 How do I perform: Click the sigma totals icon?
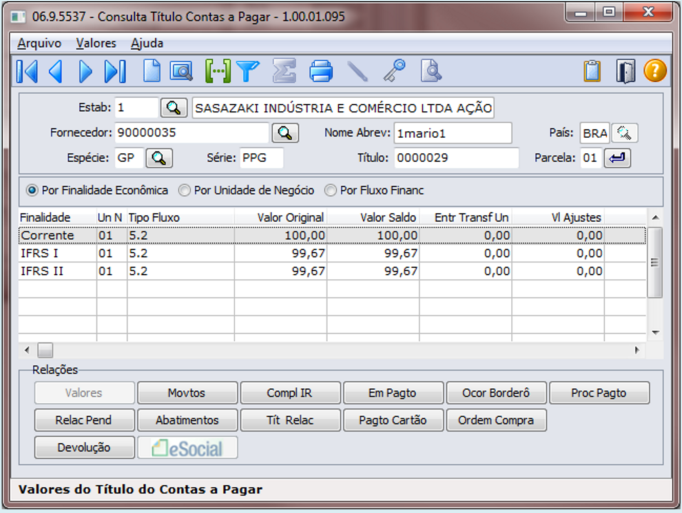coord(284,71)
